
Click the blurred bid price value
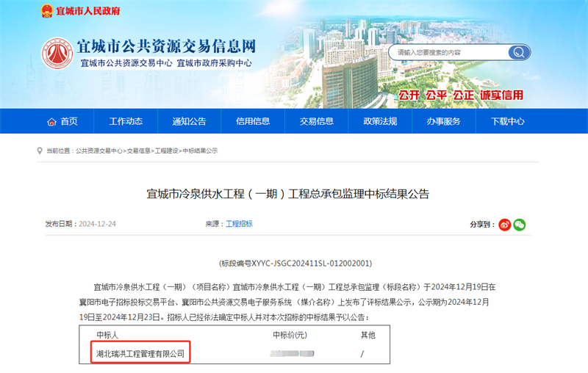(x=292, y=353)
